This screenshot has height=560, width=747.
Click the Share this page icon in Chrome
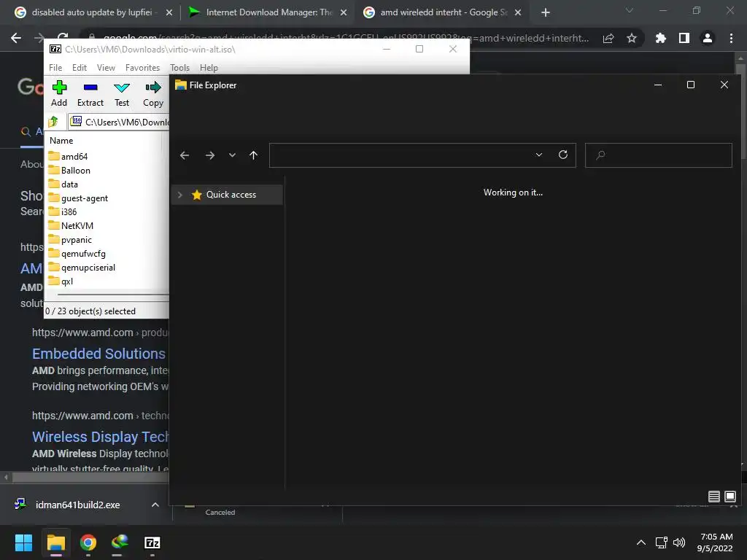pyautogui.click(x=608, y=38)
